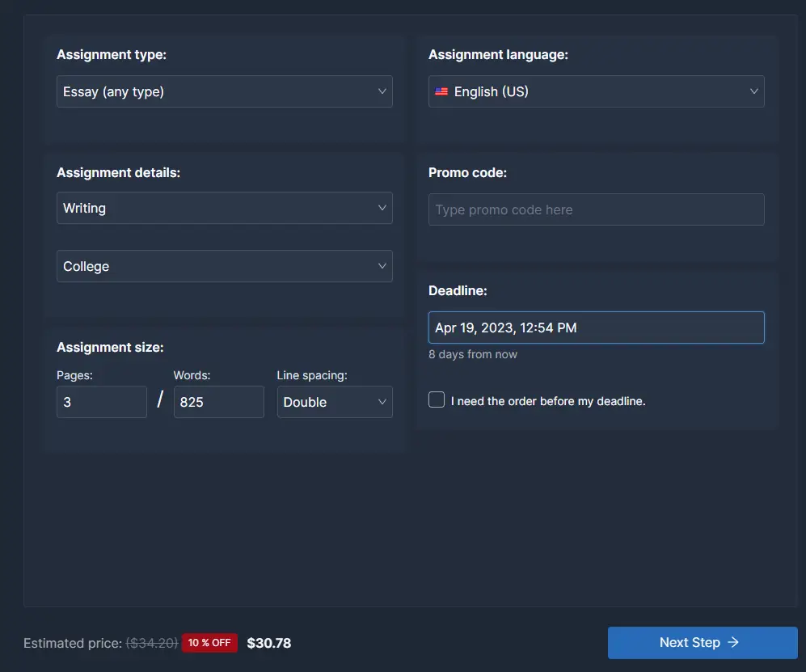Enable the order before deadline checkbox

point(437,399)
